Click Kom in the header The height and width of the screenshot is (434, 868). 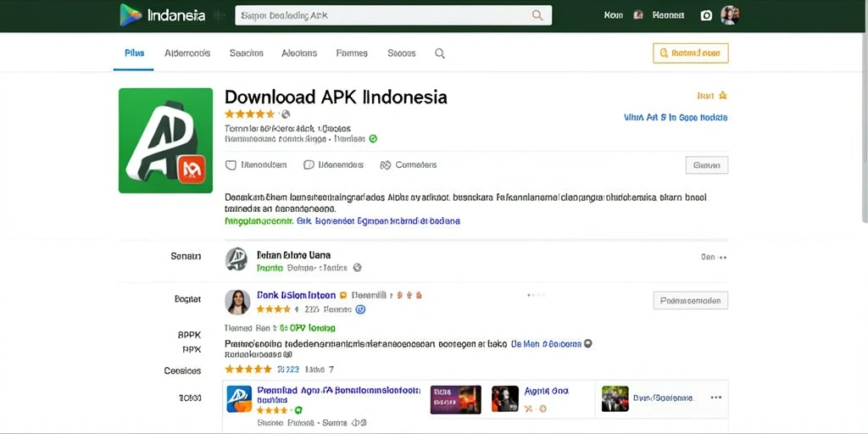tap(614, 15)
